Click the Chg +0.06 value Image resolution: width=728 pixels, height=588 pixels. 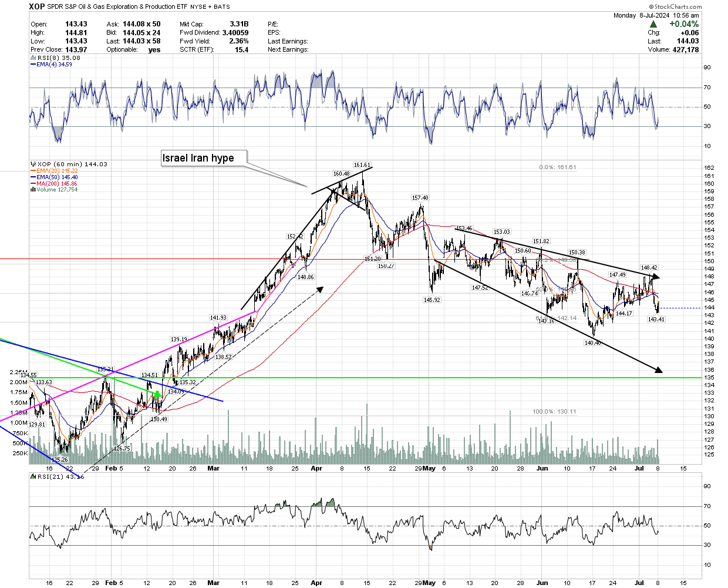click(690, 33)
